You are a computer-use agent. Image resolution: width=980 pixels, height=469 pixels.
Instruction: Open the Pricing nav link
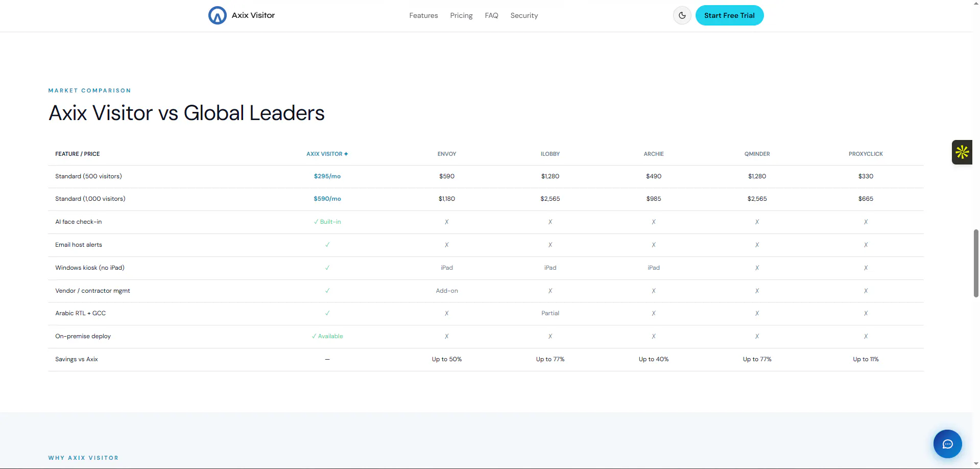pyautogui.click(x=461, y=15)
